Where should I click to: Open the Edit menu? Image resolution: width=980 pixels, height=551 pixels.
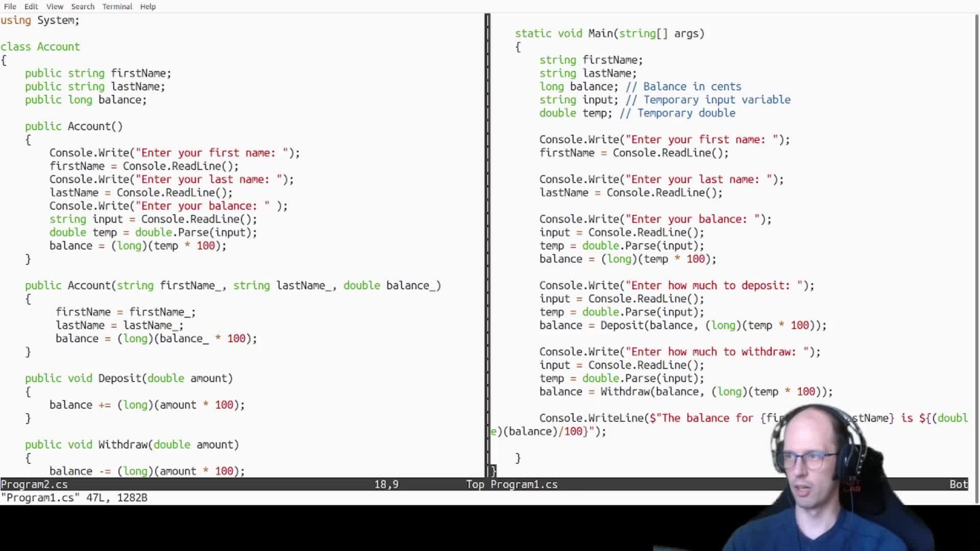click(31, 7)
